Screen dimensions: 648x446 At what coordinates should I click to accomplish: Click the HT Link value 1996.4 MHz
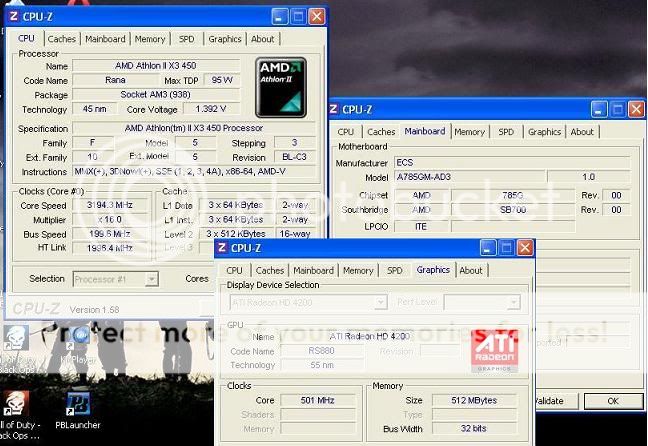point(110,248)
